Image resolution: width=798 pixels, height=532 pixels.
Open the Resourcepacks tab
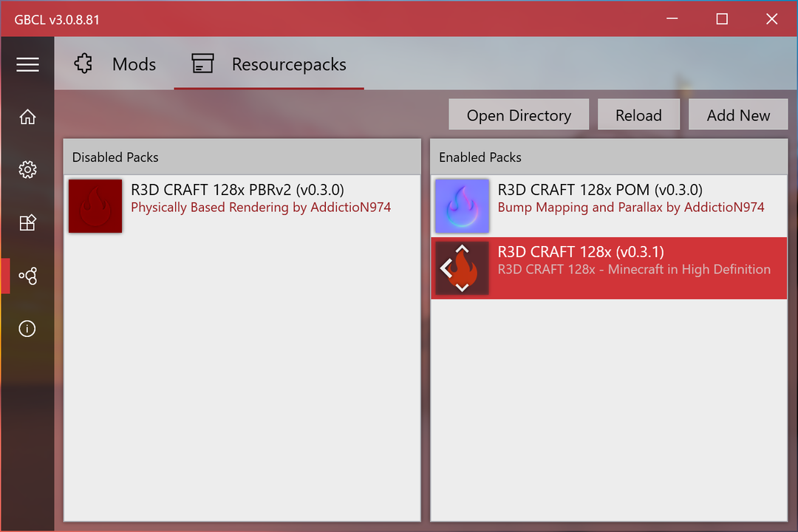click(x=288, y=64)
